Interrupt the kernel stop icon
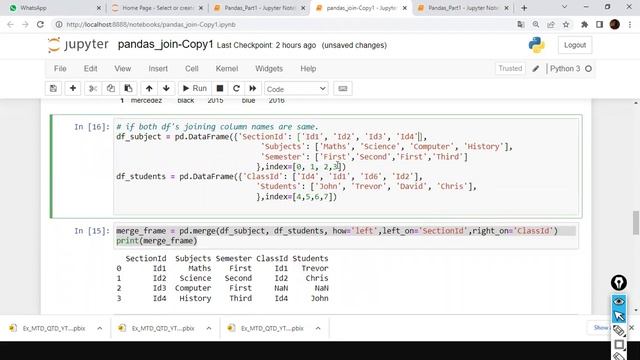This screenshot has height=360, width=640. (220, 89)
